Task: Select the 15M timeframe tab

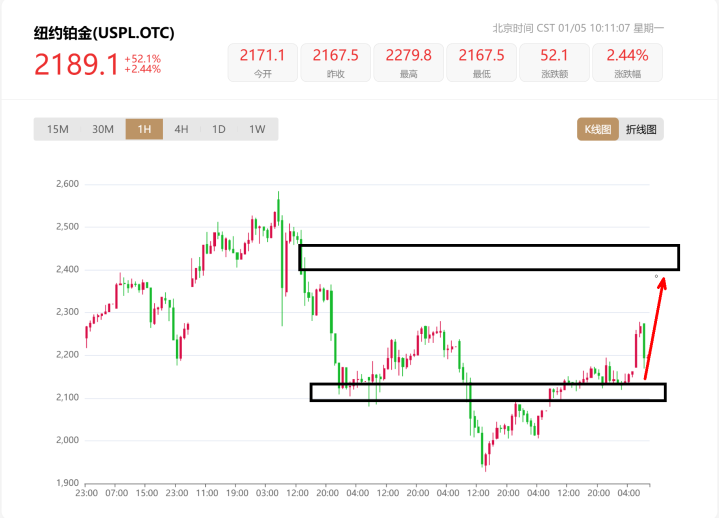Action: (57, 129)
